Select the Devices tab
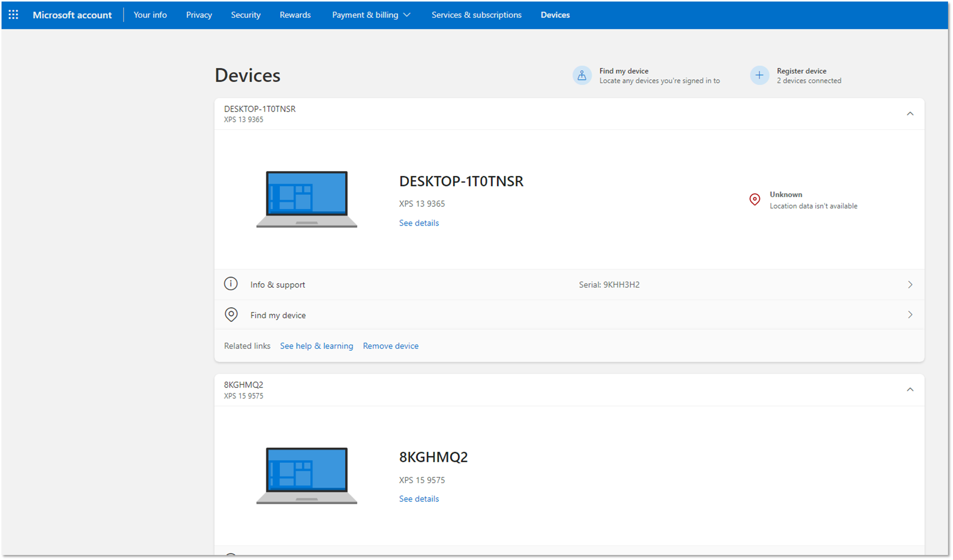Image resolution: width=953 pixels, height=560 pixels. tap(555, 15)
